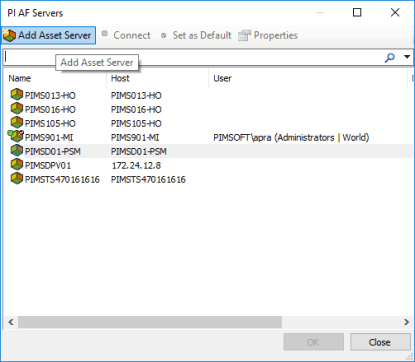Select the PIMSTS470161616 name entry
The height and width of the screenshot is (362, 415).
[62, 180]
